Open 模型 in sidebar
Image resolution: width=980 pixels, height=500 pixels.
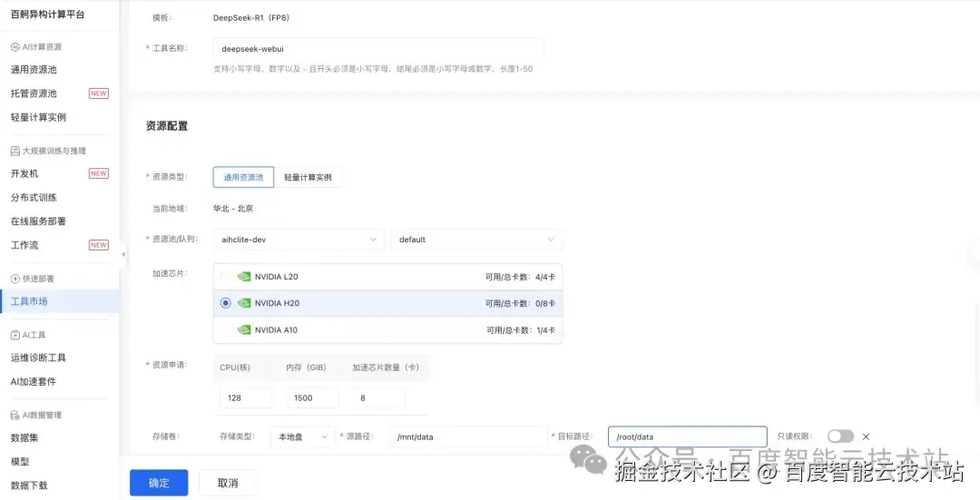pos(20,461)
